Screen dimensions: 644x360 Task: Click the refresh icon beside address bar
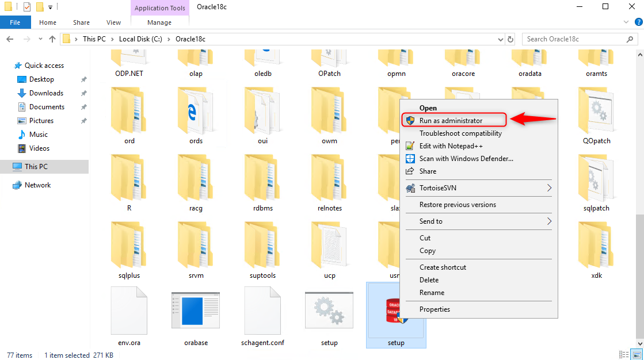(510, 40)
